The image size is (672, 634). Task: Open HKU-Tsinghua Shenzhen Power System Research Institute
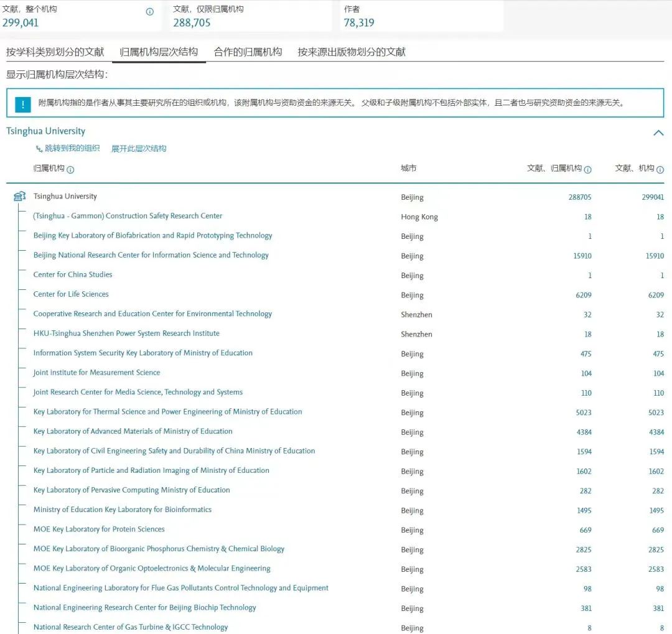coord(126,333)
